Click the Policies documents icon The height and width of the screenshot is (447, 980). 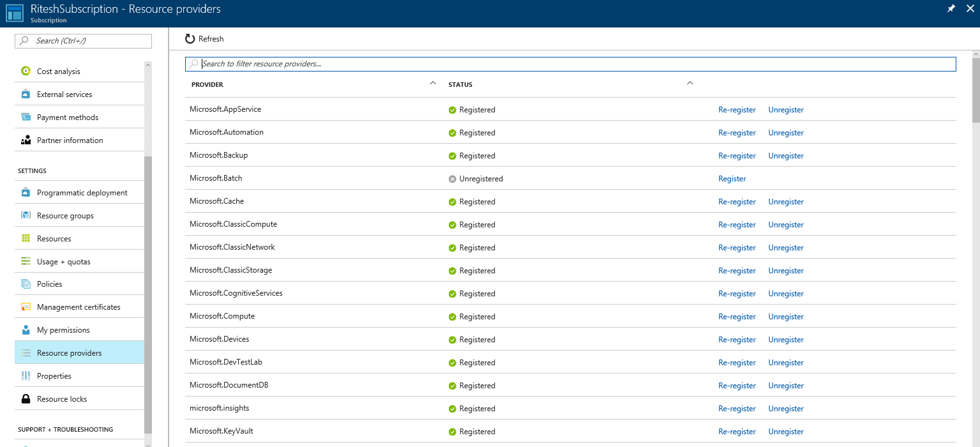click(26, 284)
